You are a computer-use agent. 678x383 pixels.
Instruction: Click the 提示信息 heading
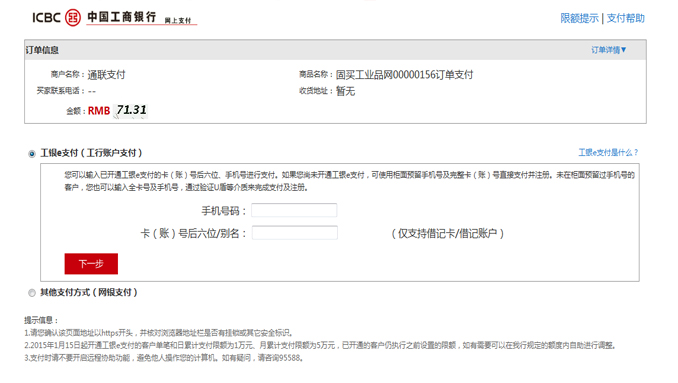pos(41,320)
